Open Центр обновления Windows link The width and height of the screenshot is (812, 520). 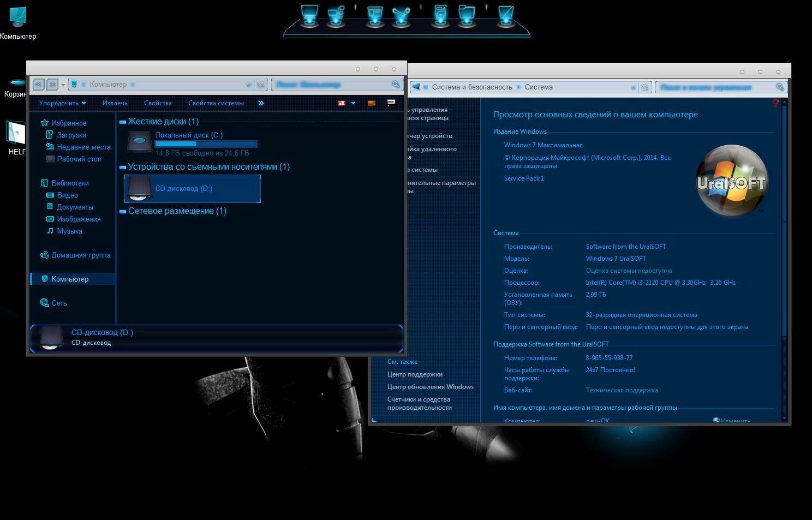(431, 387)
